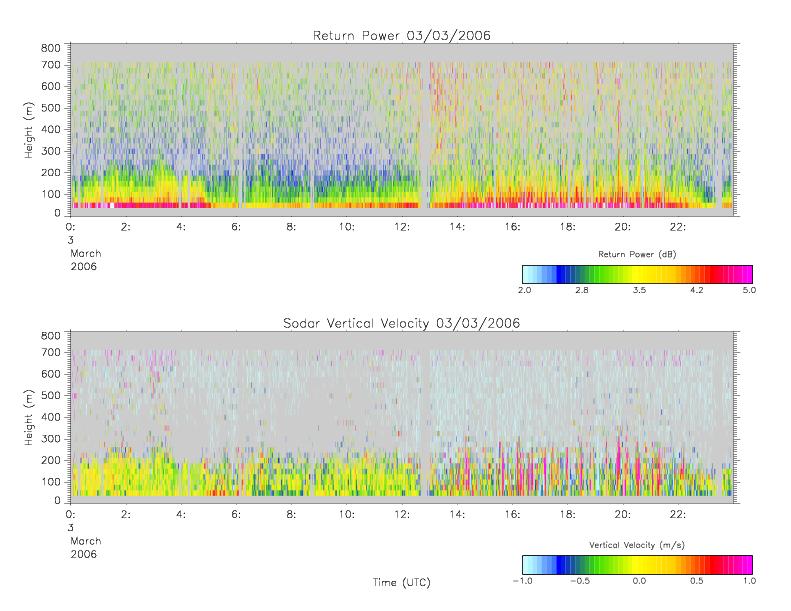Select the Return Power (dB) colorbar label
Image resolution: width=791 pixels, height=611 pixels.
pos(637,254)
